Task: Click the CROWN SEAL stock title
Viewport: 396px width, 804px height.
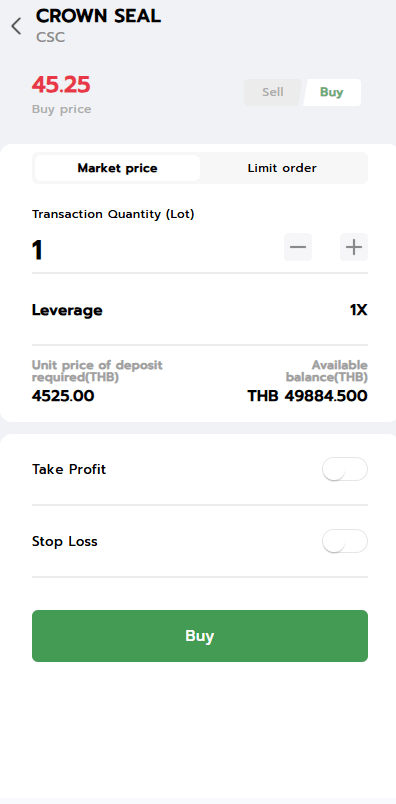Action: (x=98, y=16)
